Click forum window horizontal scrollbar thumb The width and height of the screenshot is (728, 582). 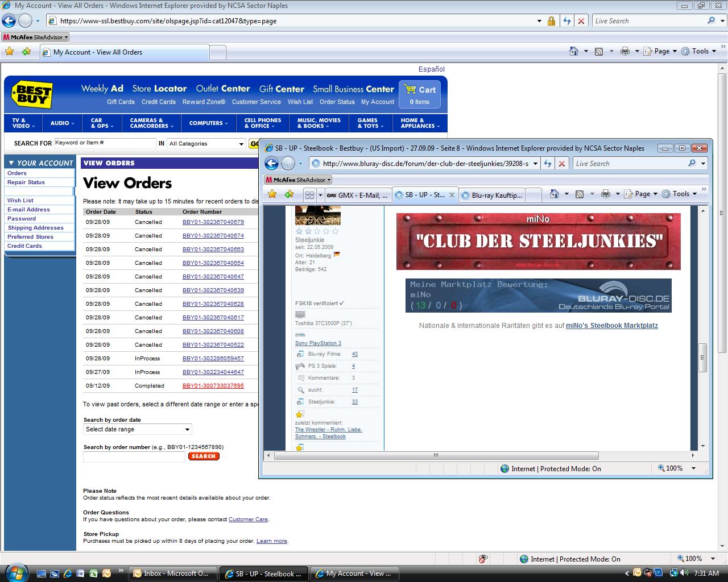point(437,455)
